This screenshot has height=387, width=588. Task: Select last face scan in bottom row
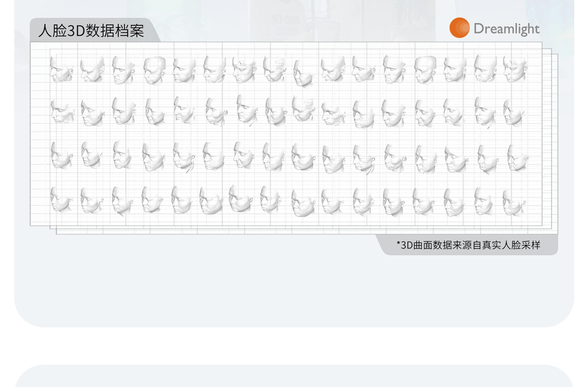514,203
